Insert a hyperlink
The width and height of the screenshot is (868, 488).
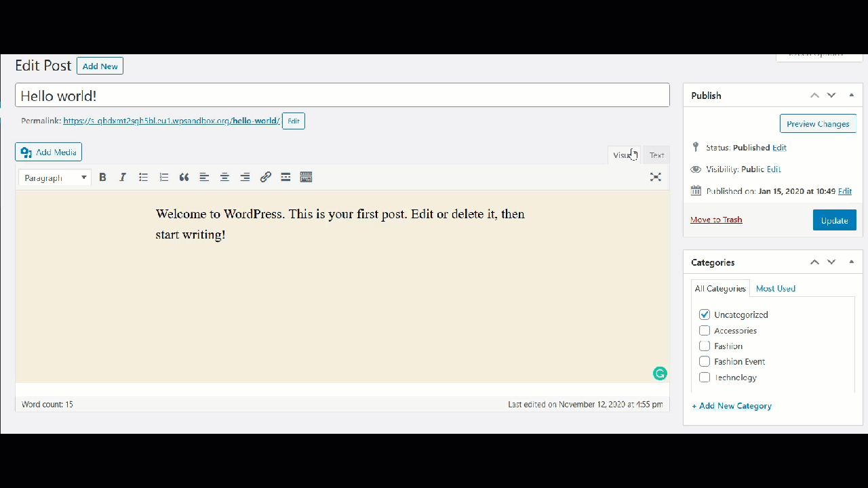coord(265,177)
